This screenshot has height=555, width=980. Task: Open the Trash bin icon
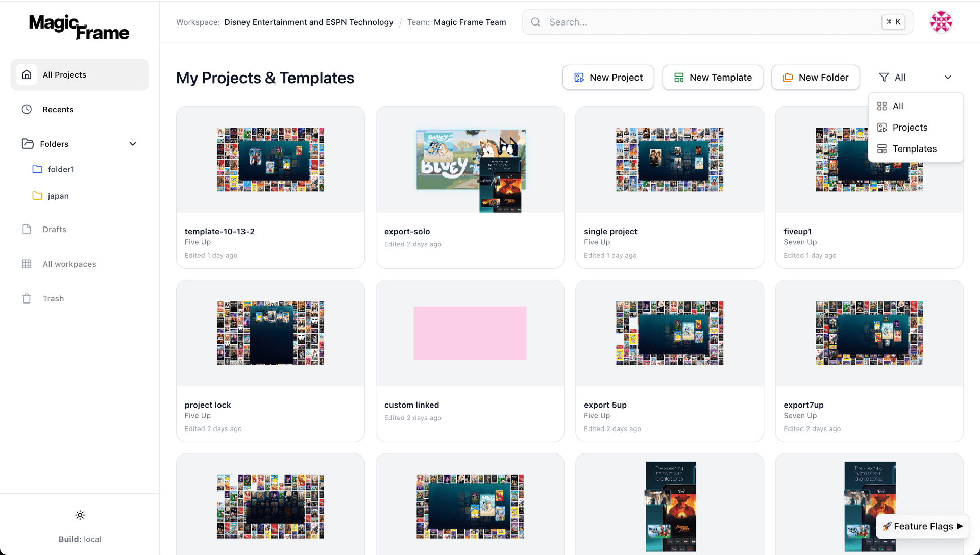[27, 298]
